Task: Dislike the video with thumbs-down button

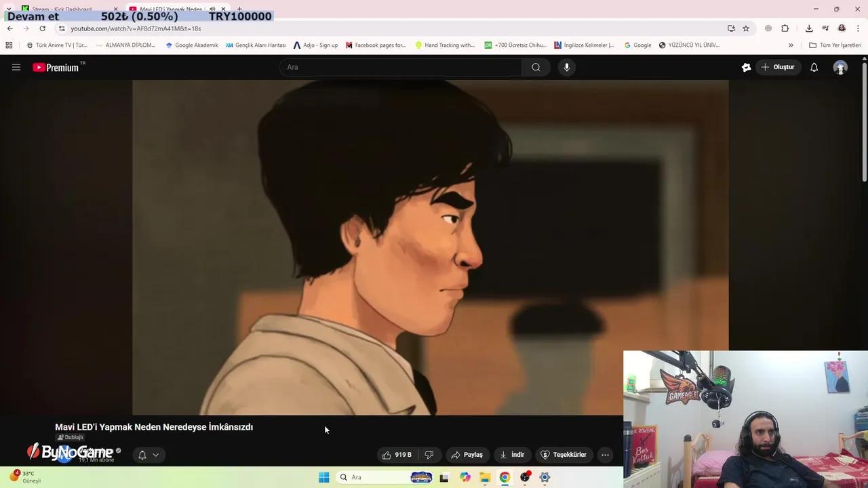Action: [429, 455]
